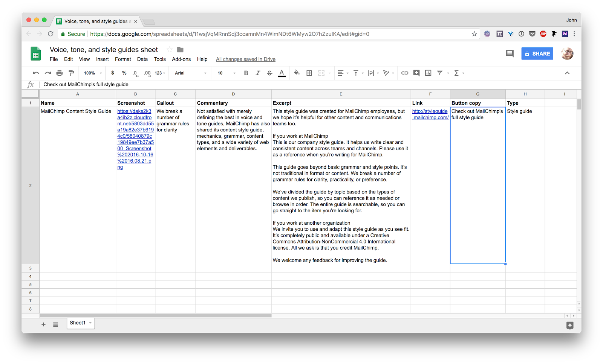This screenshot has height=364, width=603.
Task: Open the Arial font dropdown
Action: point(191,73)
